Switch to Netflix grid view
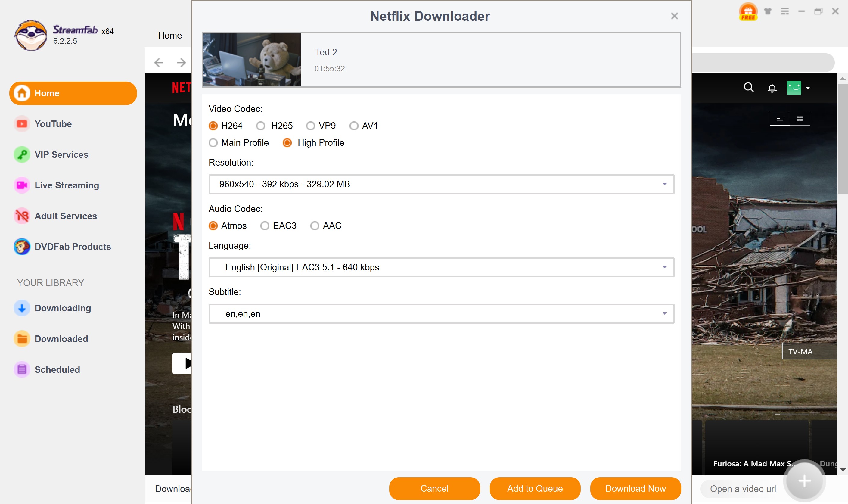The image size is (848, 504). pos(800,119)
